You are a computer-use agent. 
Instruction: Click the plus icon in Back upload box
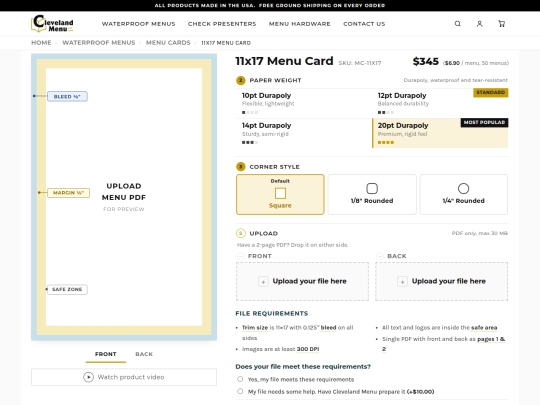tap(402, 282)
